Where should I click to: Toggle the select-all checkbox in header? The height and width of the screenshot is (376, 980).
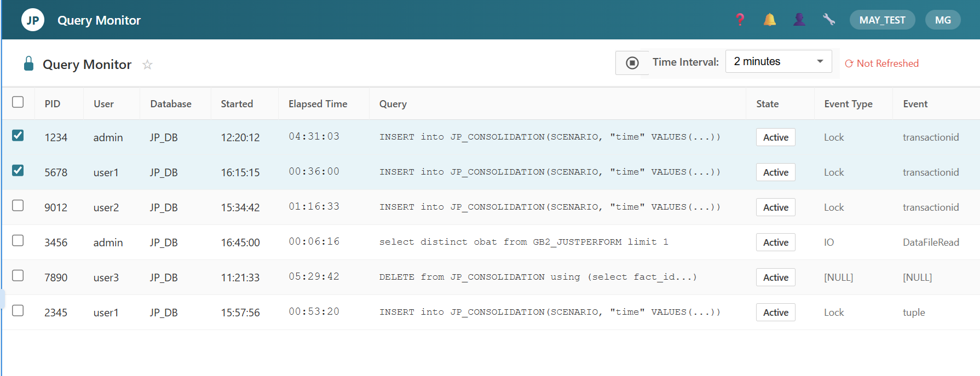coord(18,102)
